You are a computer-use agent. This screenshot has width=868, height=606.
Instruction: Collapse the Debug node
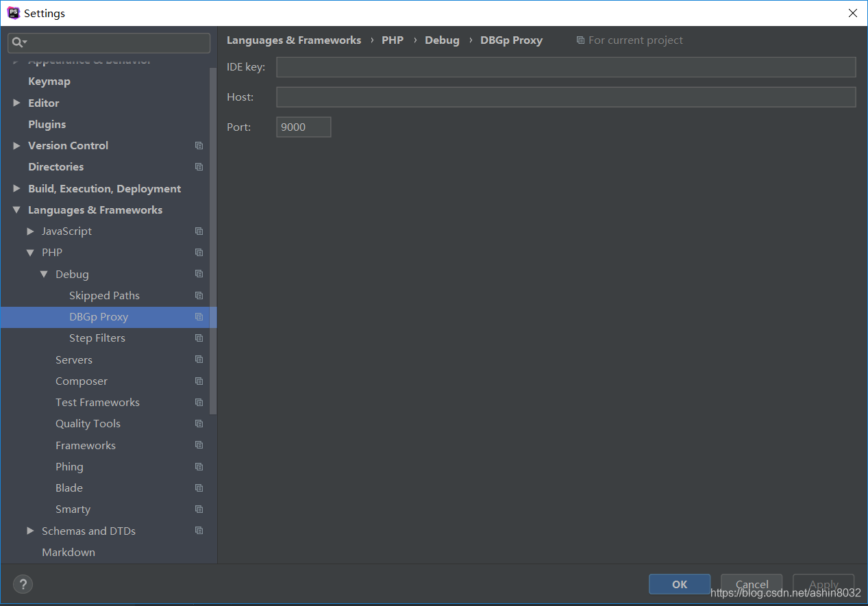pos(44,274)
